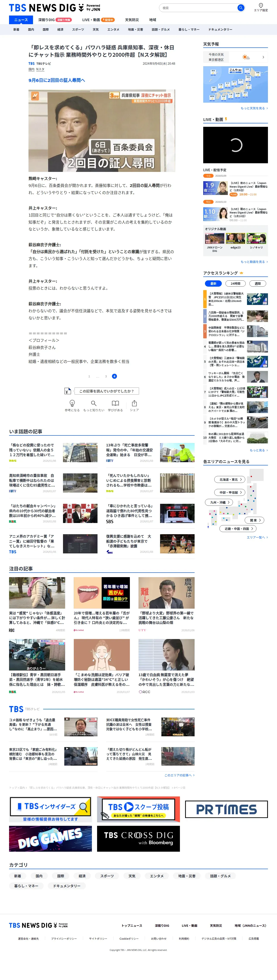Open the TBSスクープ投稿 banner
Viewport: 277px width, 980px height.
[x=138, y=809]
